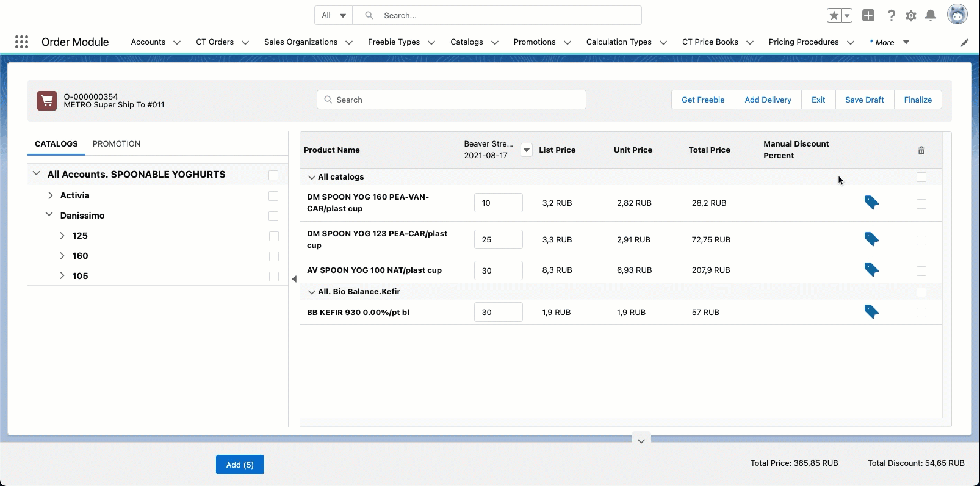Open the CT Orders navigation tab

(x=215, y=42)
